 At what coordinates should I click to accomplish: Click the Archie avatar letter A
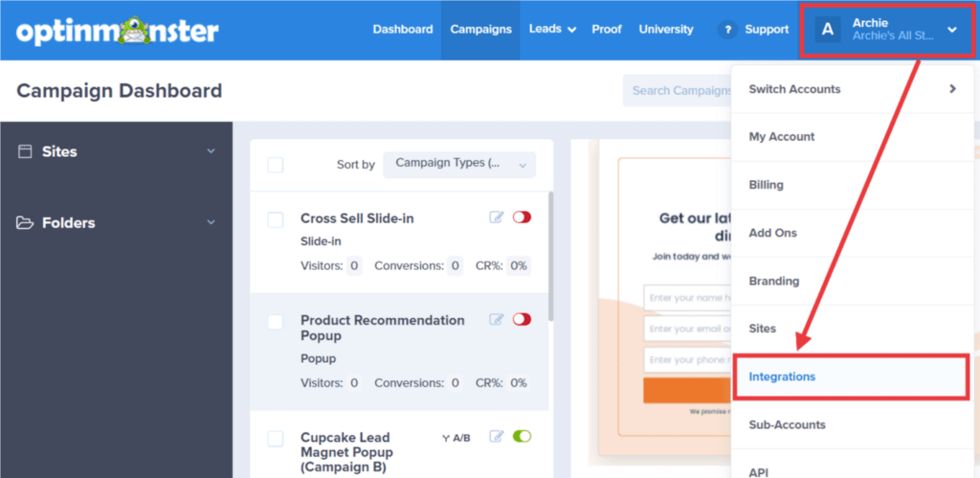(x=828, y=30)
